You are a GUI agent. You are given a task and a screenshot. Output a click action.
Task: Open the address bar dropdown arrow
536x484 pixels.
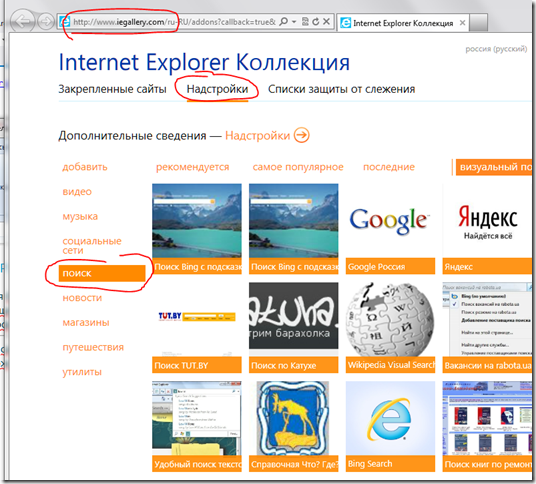click(x=294, y=22)
